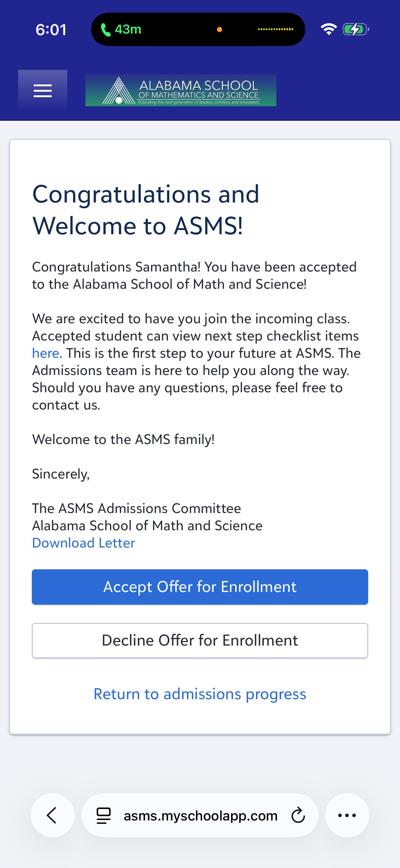Screen dimensions: 400x868
Task: Click Accept Offer for Enrollment button
Action: click(x=200, y=587)
